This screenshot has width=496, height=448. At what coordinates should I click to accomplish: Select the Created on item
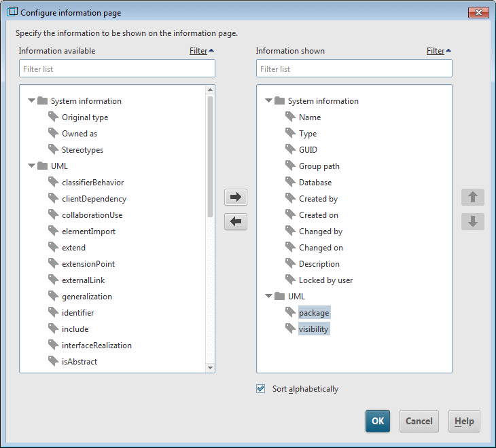coord(319,215)
